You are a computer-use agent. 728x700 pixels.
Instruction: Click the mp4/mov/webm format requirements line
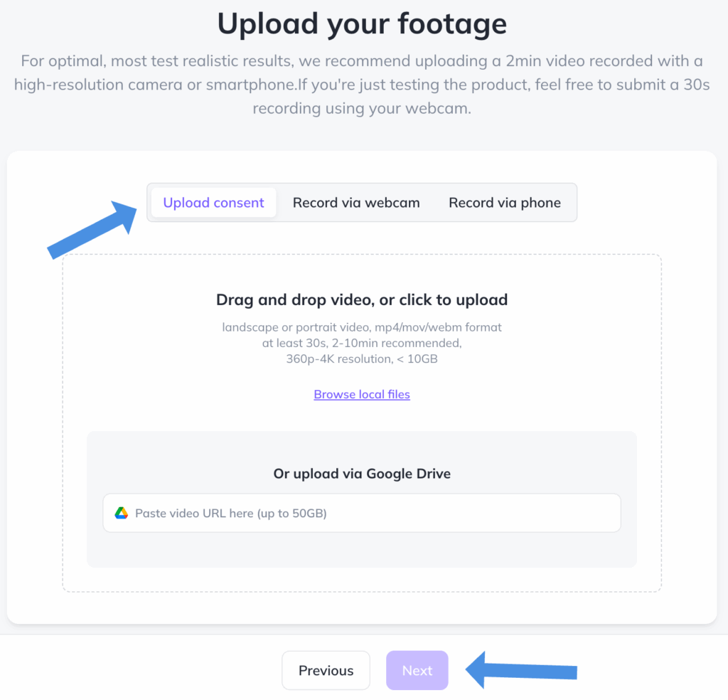pyautogui.click(x=362, y=327)
